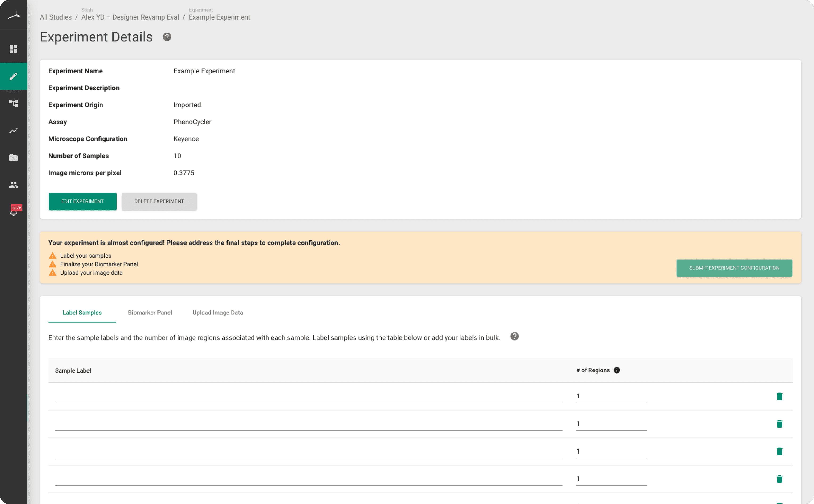Focus the fourth Sample Label input field
Viewport: 814px width, 504px height.
click(x=309, y=479)
